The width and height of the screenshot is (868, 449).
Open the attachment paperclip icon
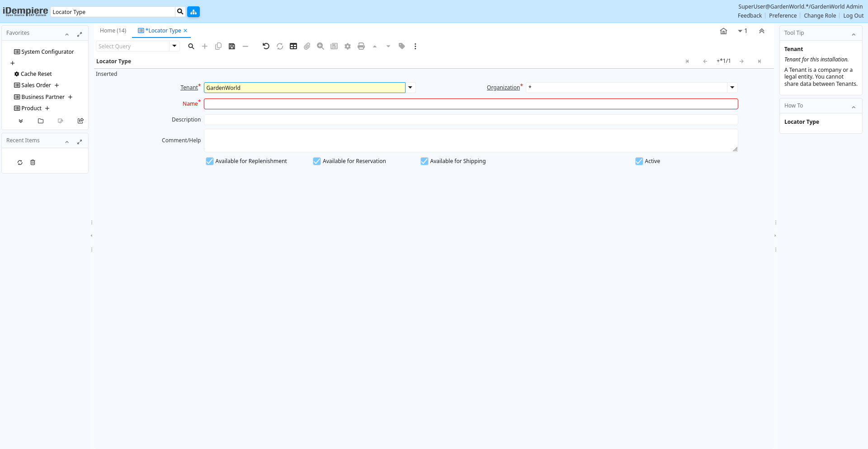pos(307,46)
